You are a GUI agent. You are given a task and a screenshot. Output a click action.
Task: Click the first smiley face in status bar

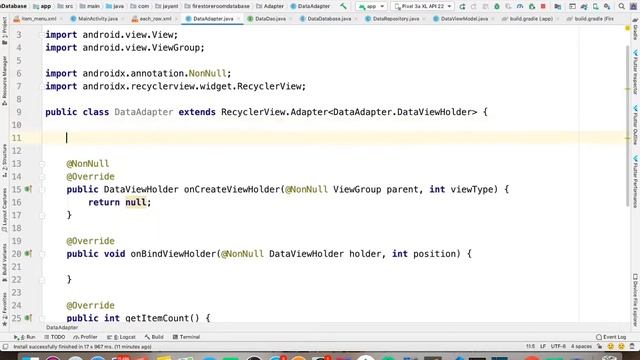tap(611, 347)
